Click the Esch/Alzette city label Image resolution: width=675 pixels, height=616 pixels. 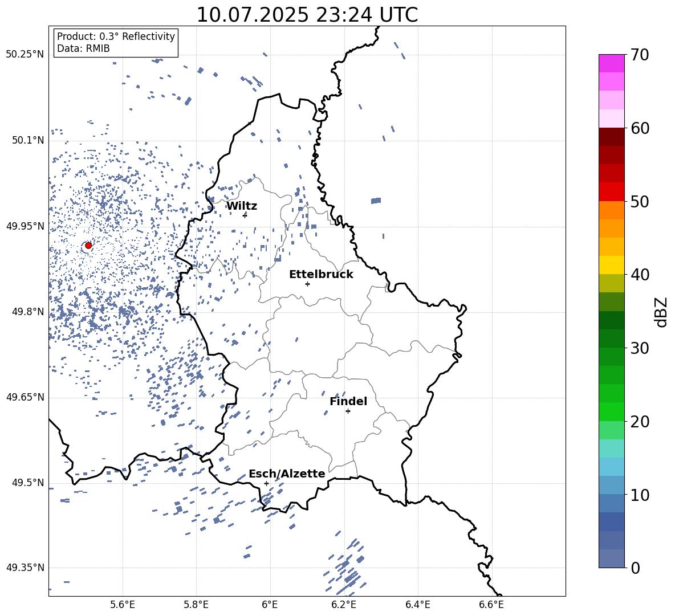[287, 474]
